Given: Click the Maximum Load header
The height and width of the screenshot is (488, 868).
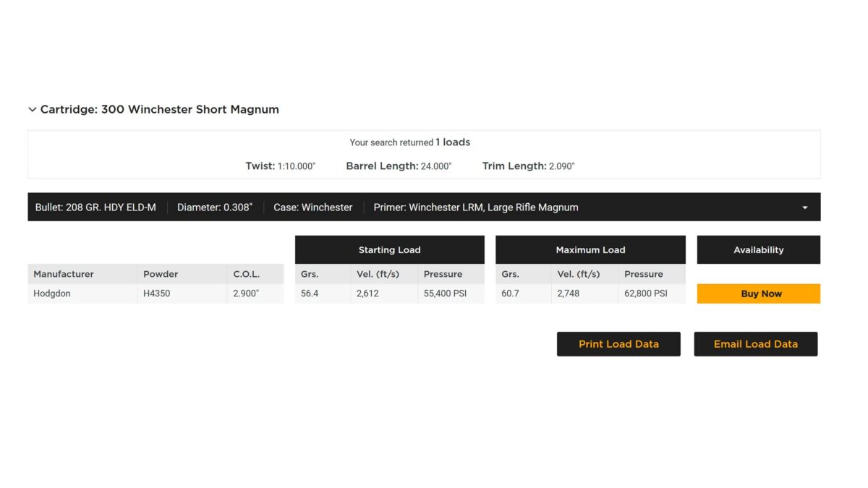Looking at the screenshot, I should tap(590, 249).
